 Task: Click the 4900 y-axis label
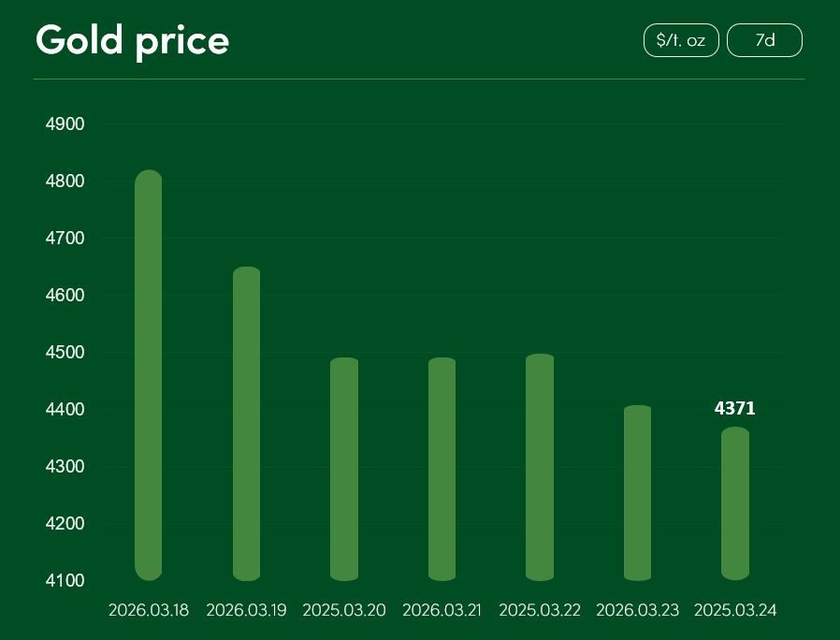click(x=65, y=124)
